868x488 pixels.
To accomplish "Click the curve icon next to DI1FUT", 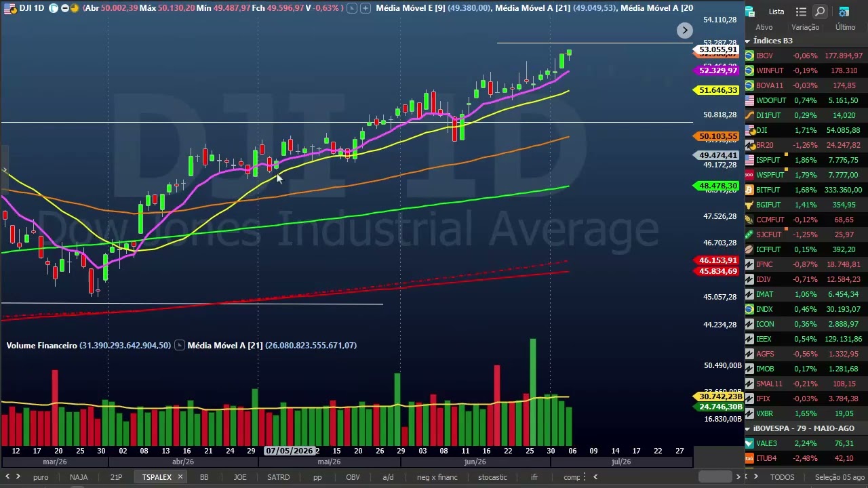I will [749, 115].
